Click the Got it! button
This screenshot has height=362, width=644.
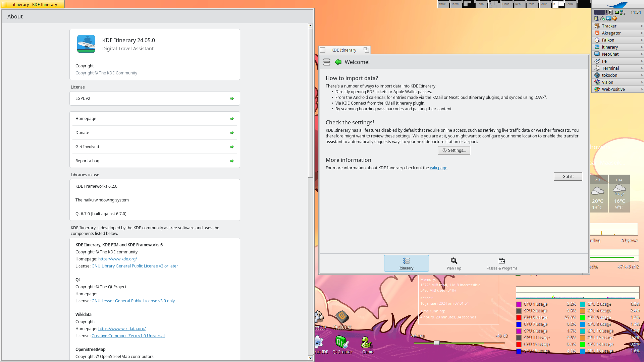tap(568, 177)
